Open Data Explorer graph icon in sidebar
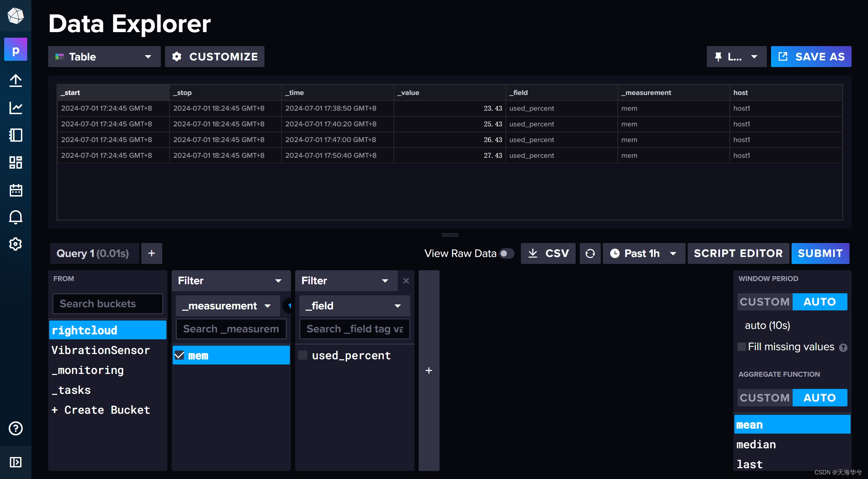 (x=15, y=108)
